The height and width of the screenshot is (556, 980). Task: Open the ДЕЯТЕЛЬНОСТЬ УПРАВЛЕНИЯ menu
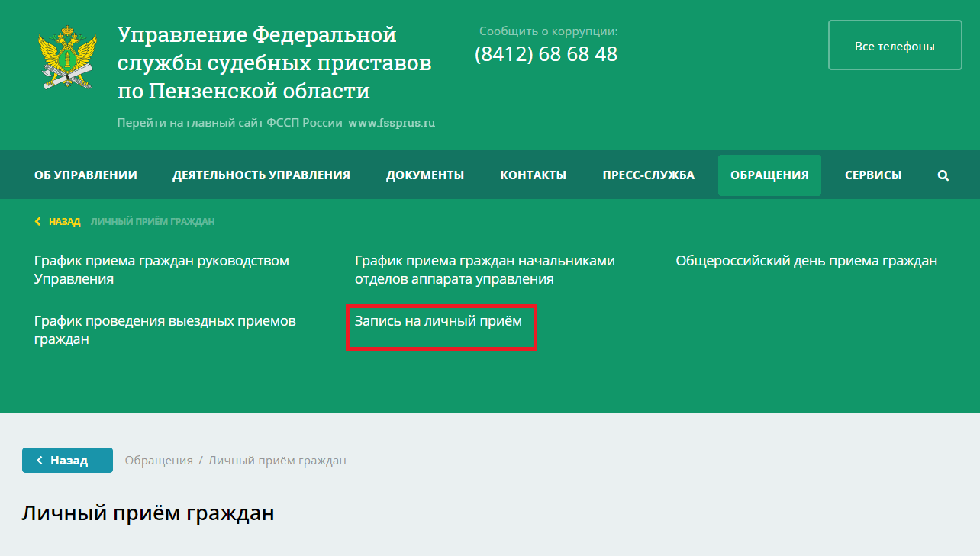(261, 175)
